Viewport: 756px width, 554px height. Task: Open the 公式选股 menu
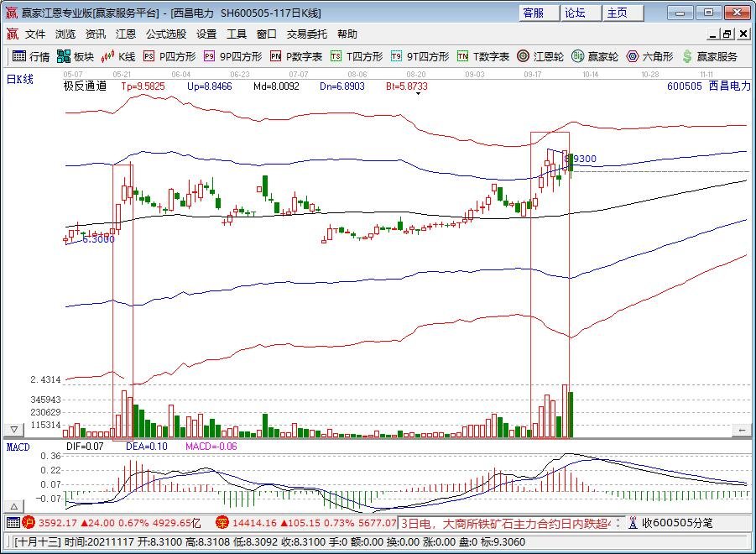pos(166,34)
